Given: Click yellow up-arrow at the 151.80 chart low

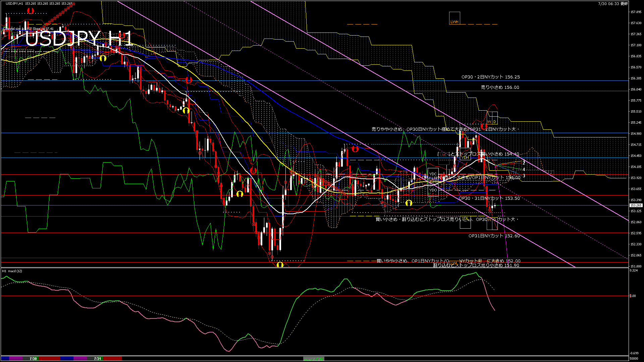Looking at the screenshot, I should (280, 265).
